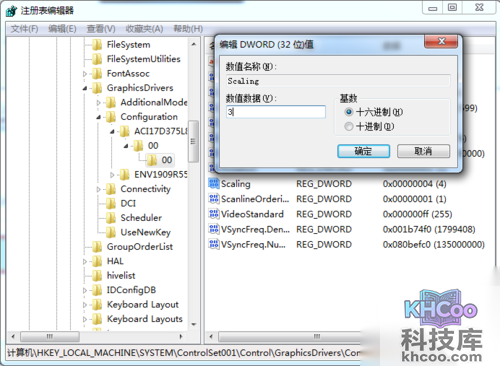Select the VideoStandard value name
Screen dimensions: 500x366
click(x=252, y=214)
